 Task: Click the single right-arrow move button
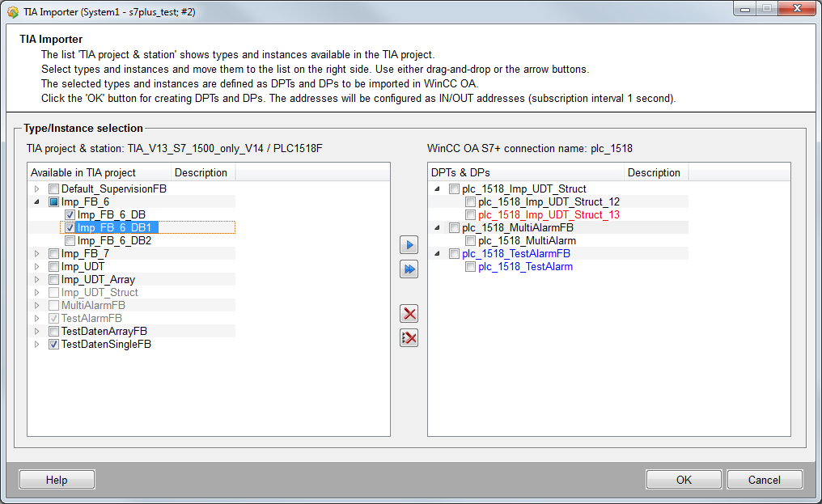409,245
